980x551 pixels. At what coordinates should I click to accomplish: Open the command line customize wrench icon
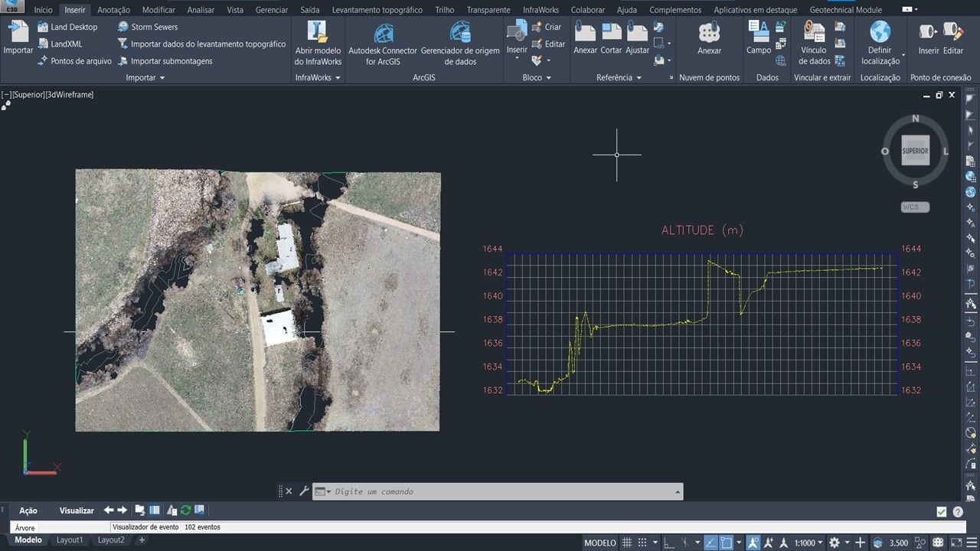pyautogui.click(x=303, y=491)
